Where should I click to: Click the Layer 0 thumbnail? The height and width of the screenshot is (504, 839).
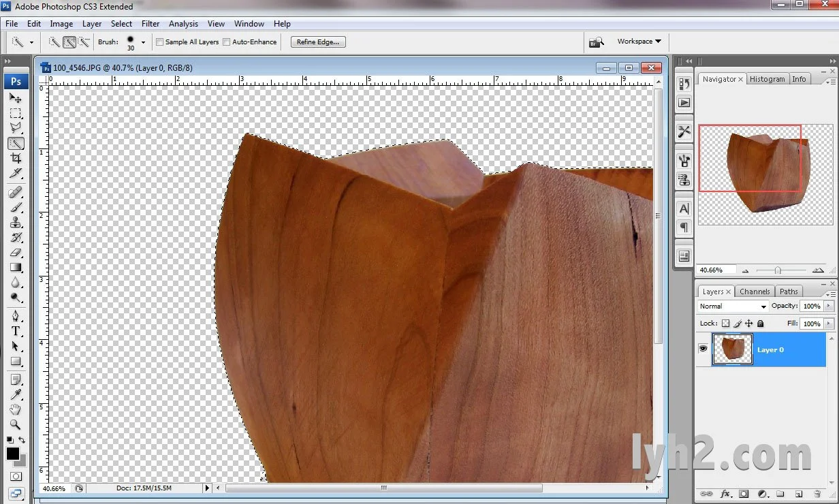point(732,349)
